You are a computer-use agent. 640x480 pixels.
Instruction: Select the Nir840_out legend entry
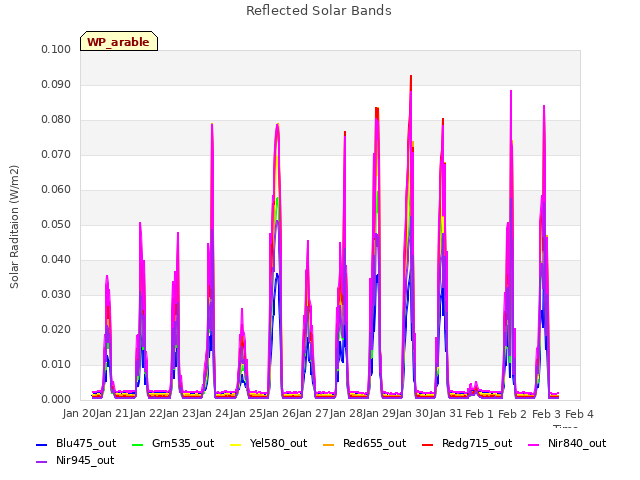567,443
